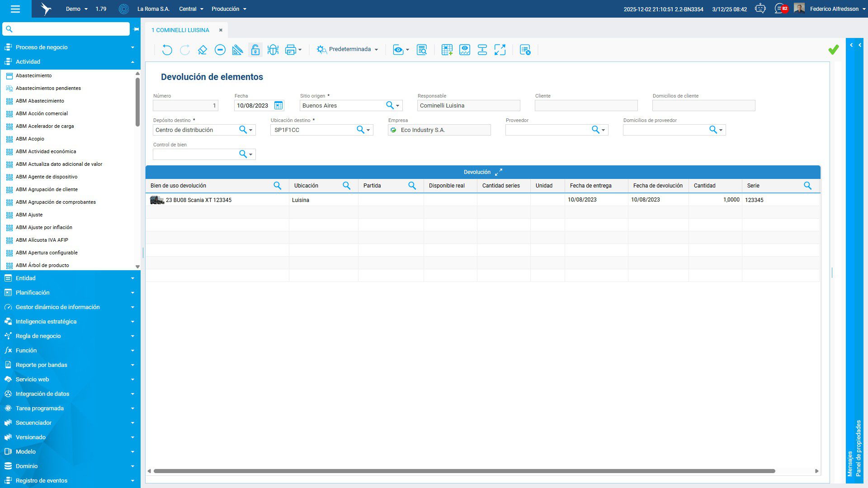Image resolution: width=868 pixels, height=488 pixels.
Task: Click the eraser icon in toolbar
Action: click(x=202, y=50)
